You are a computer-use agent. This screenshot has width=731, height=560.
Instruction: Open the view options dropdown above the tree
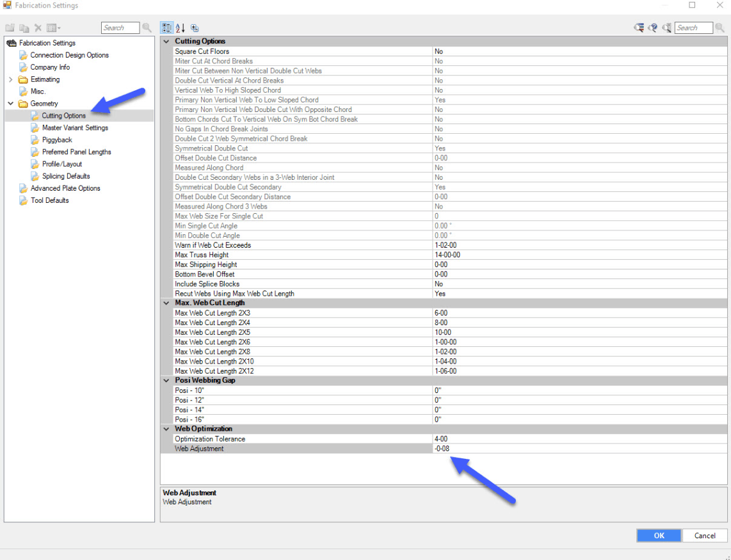click(54, 28)
